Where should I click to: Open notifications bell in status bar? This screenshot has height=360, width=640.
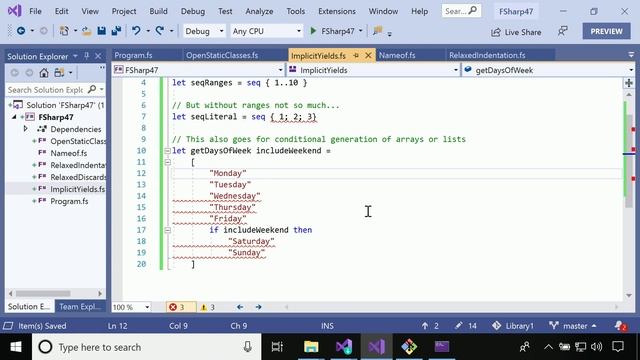(620, 325)
